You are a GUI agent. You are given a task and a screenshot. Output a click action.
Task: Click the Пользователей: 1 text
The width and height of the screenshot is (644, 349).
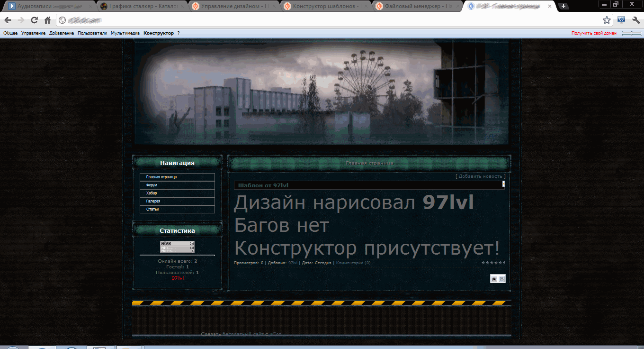click(x=177, y=273)
